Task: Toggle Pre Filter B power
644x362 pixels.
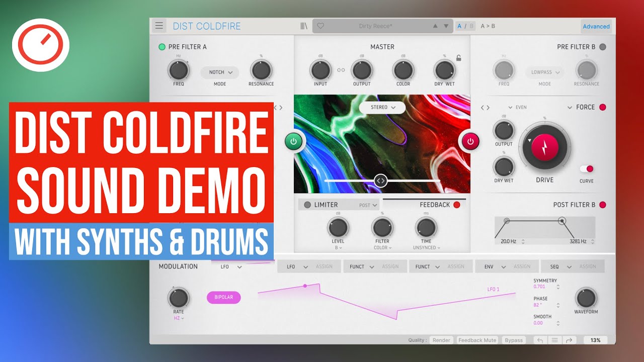Action: tap(603, 47)
